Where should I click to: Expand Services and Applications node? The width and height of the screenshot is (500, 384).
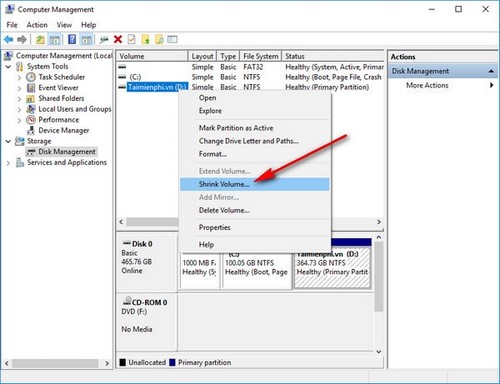(x=8, y=163)
